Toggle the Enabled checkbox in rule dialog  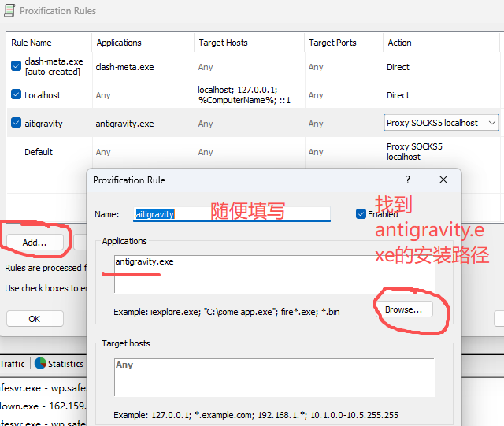click(x=361, y=214)
